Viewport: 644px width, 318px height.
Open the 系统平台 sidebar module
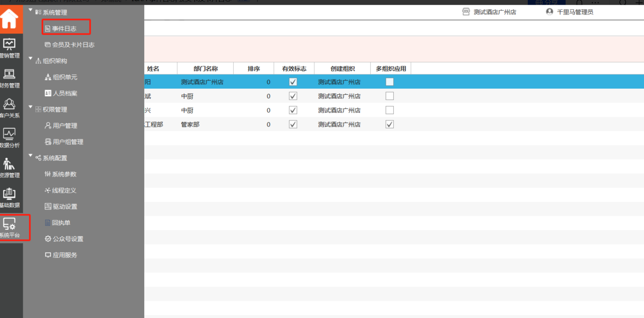[x=10, y=228]
